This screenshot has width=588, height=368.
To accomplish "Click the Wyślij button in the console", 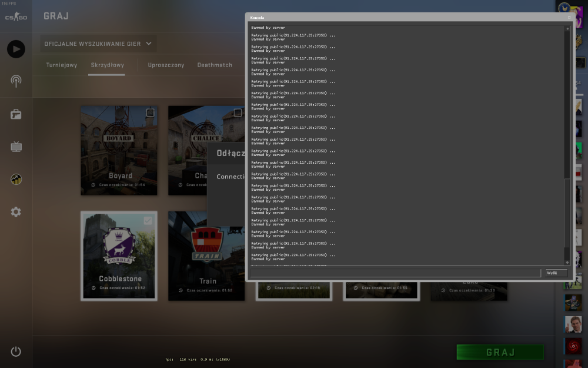I will 556,273.
